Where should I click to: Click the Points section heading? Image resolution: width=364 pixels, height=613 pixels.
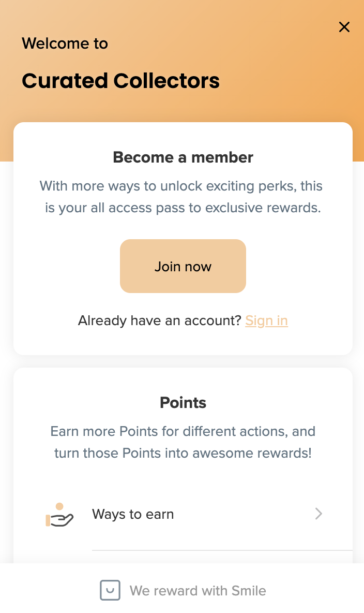pyautogui.click(x=183, y=402)
